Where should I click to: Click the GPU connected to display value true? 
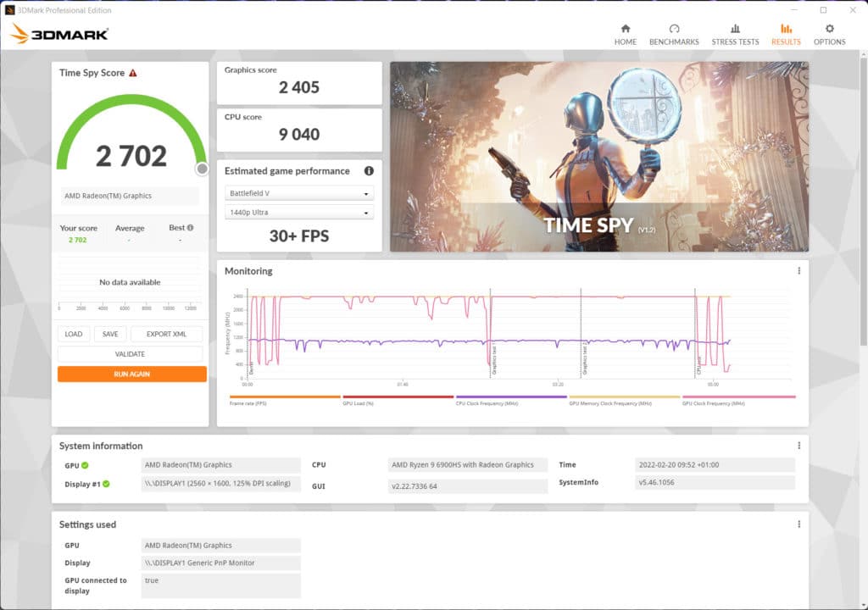[221, 585]
